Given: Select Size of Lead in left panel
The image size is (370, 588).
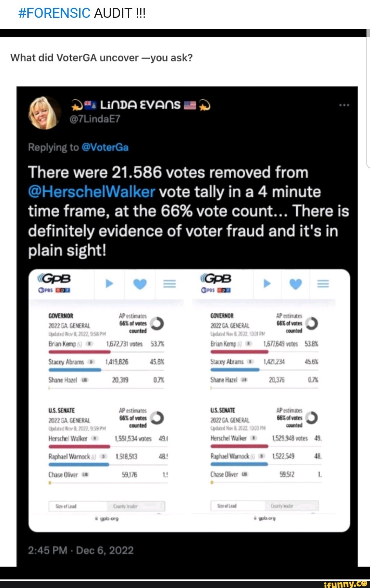Looking at the screenshot, I should 66,506.
